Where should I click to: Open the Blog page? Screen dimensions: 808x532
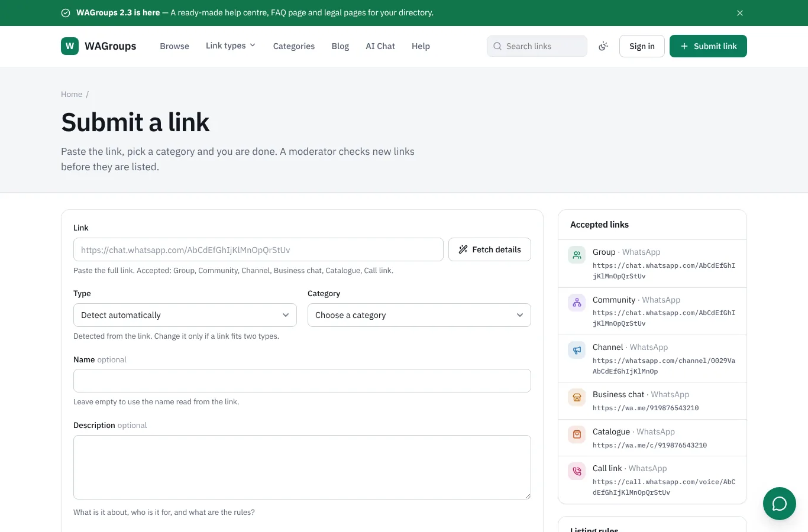coord(340,46)
